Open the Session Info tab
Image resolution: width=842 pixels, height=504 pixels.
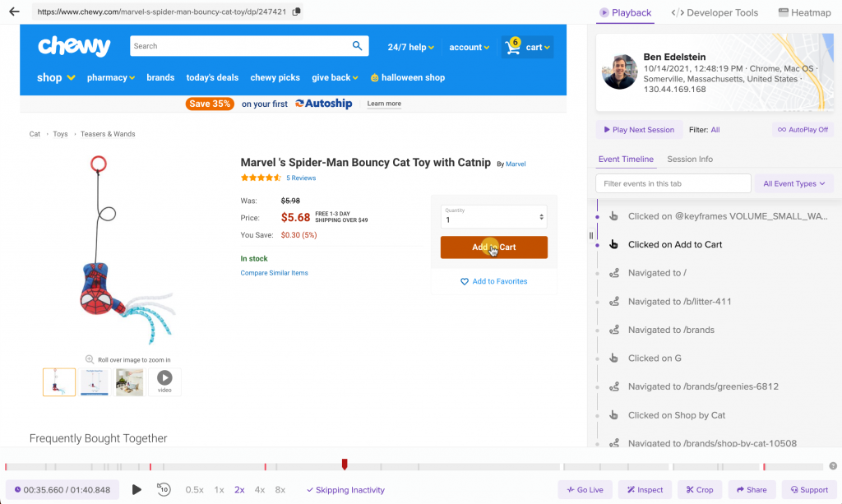[690, 159]
